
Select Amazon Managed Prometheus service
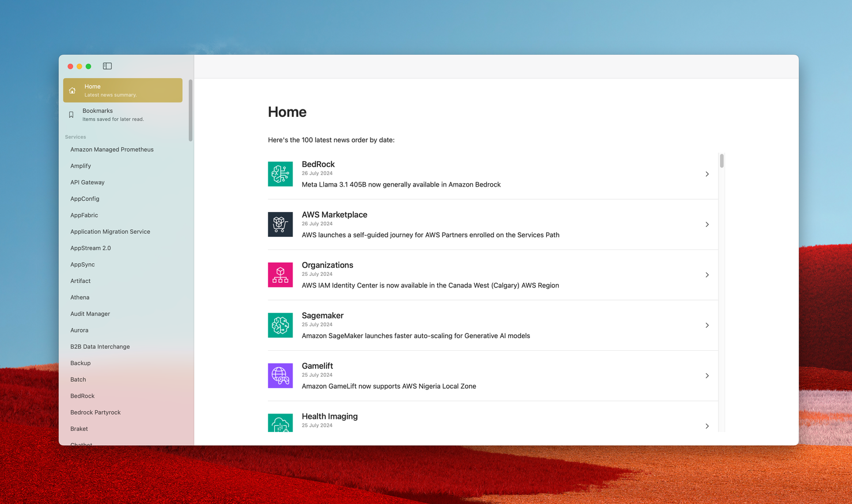click(112, 150)
